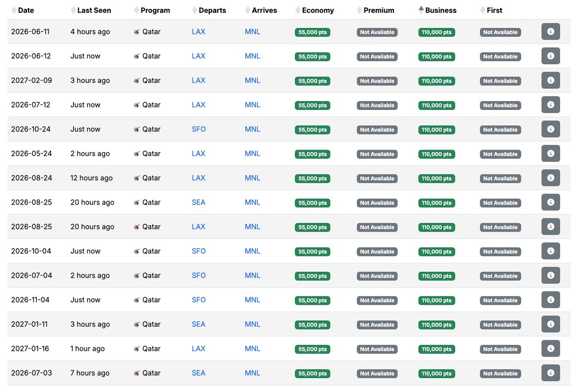
Task: Click 55,000 pts economy badge for 2026-06-11
Action: tap(313, 32)
